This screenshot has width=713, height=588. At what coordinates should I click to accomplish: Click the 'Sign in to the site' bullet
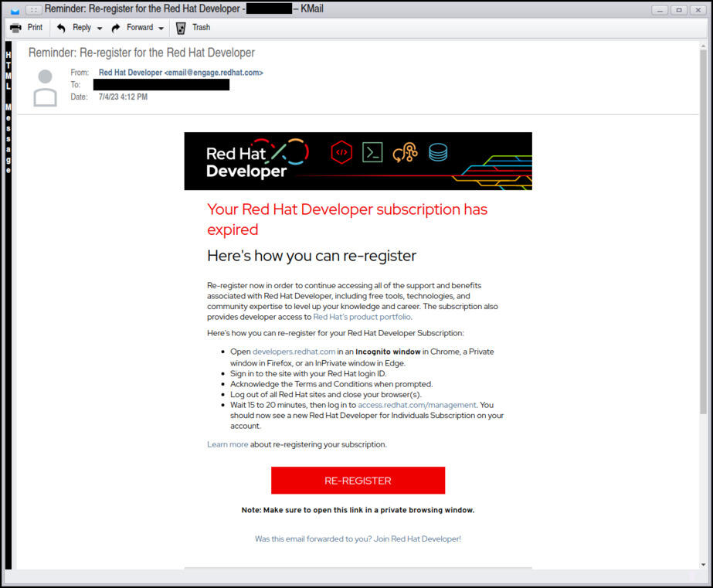tap(308, 374)
